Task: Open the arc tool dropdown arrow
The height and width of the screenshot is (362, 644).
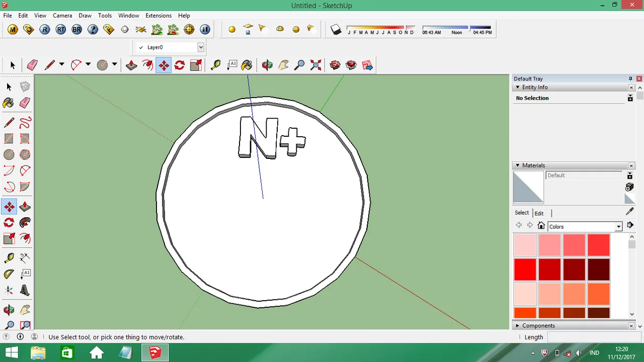Action: 88,64
